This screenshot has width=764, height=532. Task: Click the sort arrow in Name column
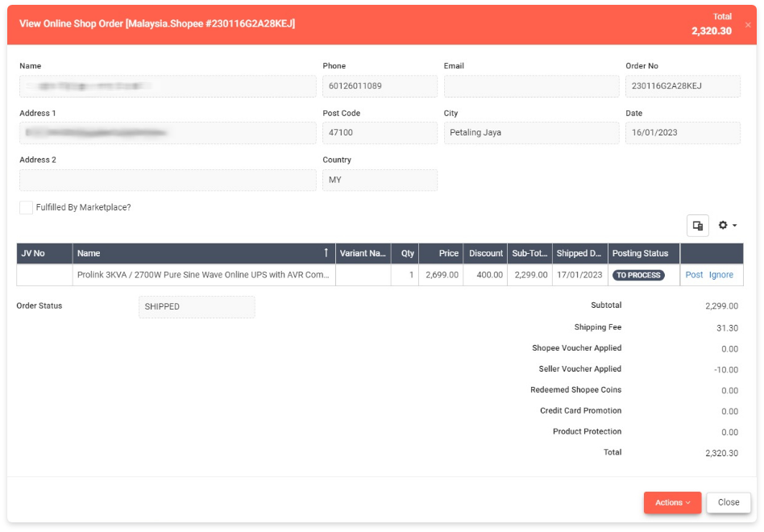click(x=326, y=253)
